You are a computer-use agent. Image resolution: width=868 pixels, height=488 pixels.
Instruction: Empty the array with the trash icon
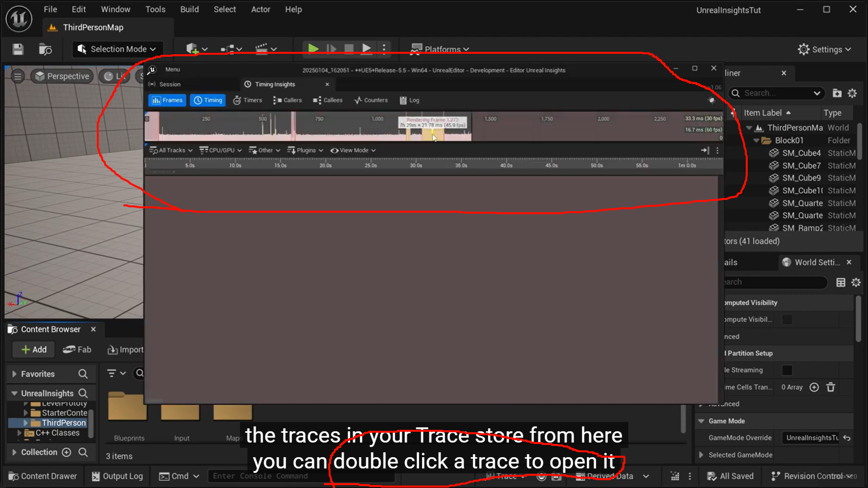tap(830, 387)
